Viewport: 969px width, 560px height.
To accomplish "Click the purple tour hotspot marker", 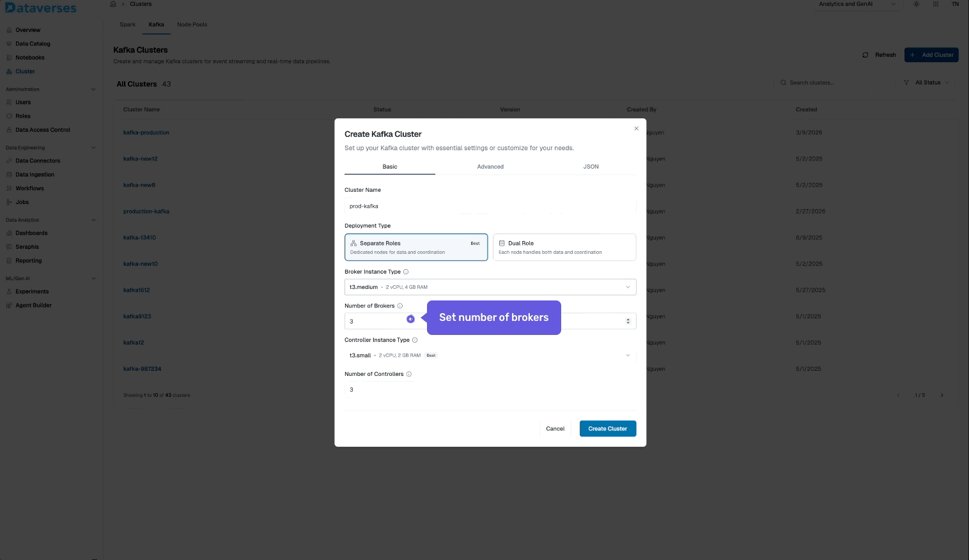I will pos(410,319).
